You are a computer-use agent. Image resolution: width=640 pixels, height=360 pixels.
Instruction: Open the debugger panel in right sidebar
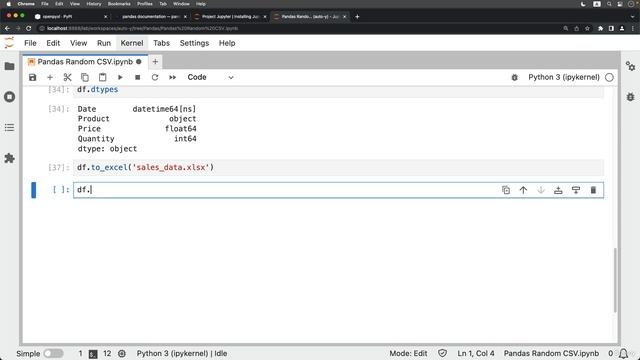[630, 97]
